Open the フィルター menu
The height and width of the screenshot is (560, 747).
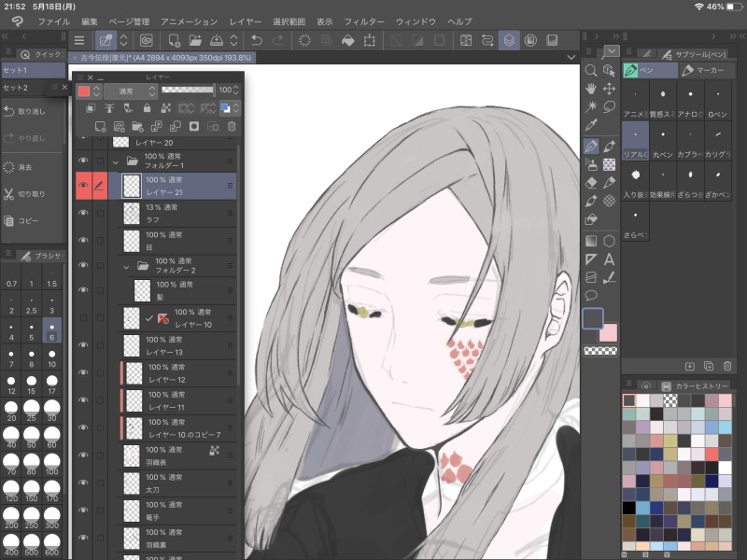coord(364,21)
